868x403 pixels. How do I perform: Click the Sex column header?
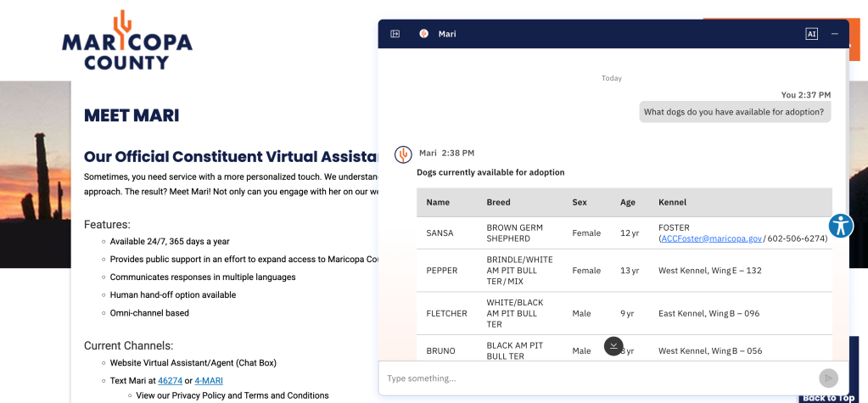tap(579, 202)
